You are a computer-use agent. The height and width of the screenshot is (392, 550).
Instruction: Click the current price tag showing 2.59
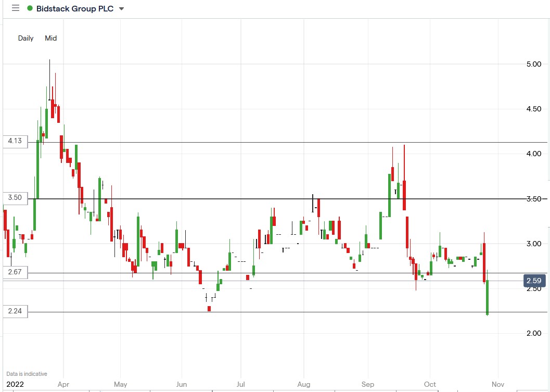(x=535, y=280)
